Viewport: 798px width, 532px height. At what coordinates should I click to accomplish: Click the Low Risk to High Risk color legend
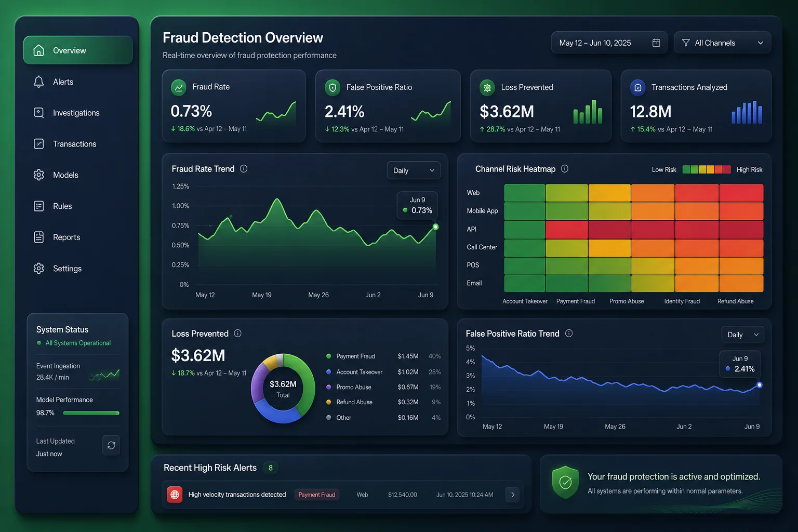pos(707,169)
